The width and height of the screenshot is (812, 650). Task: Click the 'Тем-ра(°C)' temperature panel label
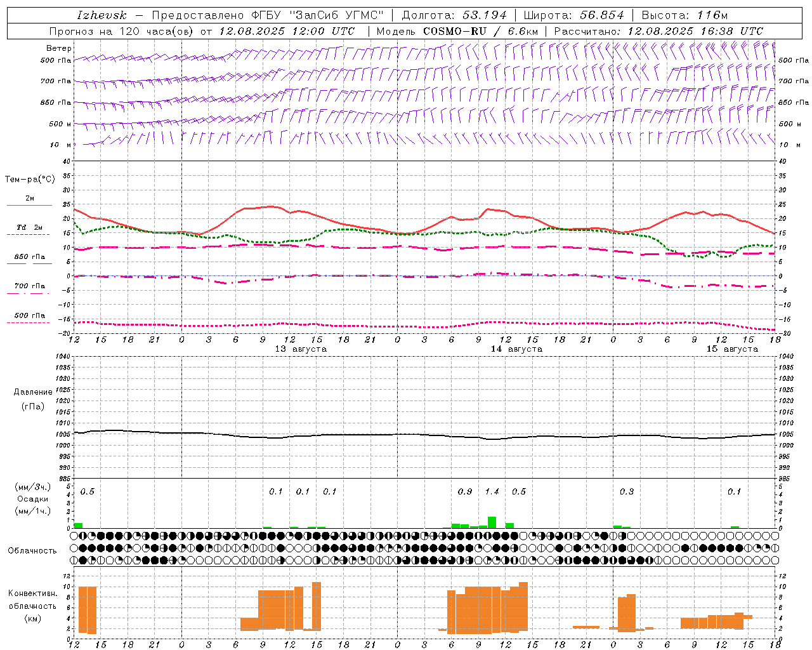pos(30,180)
